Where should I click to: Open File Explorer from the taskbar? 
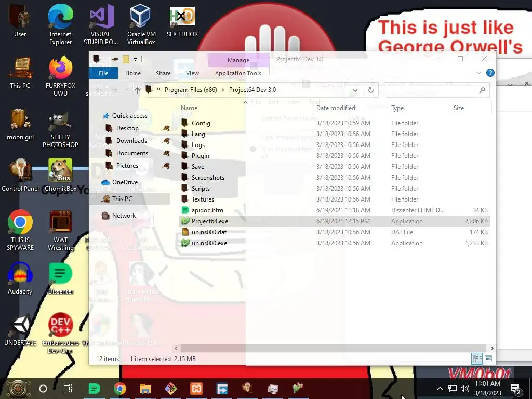pos(145,389)
